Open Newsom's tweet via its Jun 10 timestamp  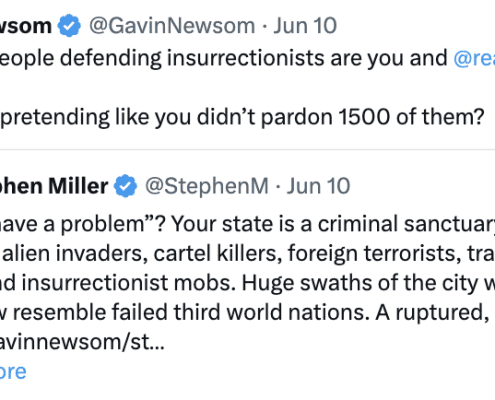coord(305,26)
